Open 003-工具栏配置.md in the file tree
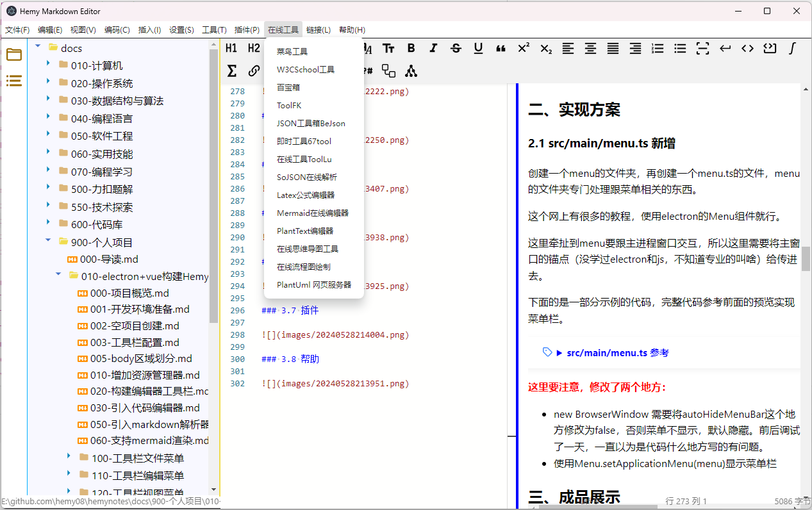The height and width of the screenshot is (510, 812). 135,342
